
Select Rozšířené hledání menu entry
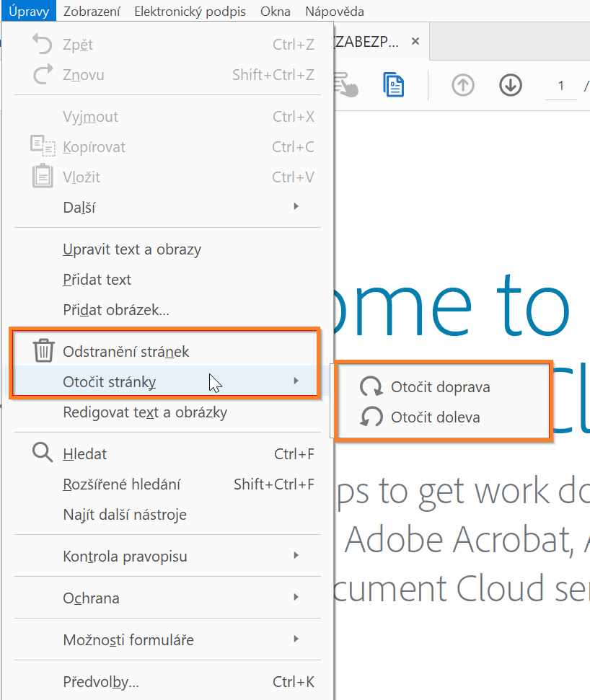pyautogui.click(x=121, y=484)
